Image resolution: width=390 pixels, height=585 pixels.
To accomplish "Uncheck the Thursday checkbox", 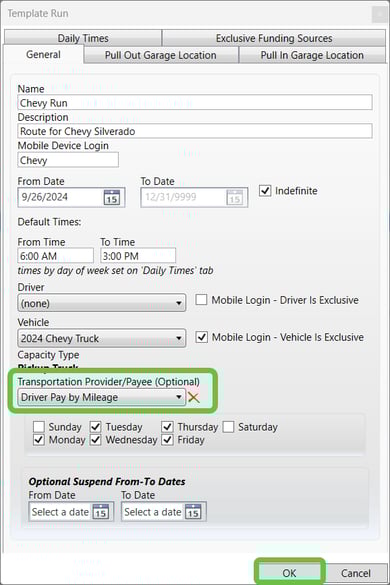I will tap(167, 426).
